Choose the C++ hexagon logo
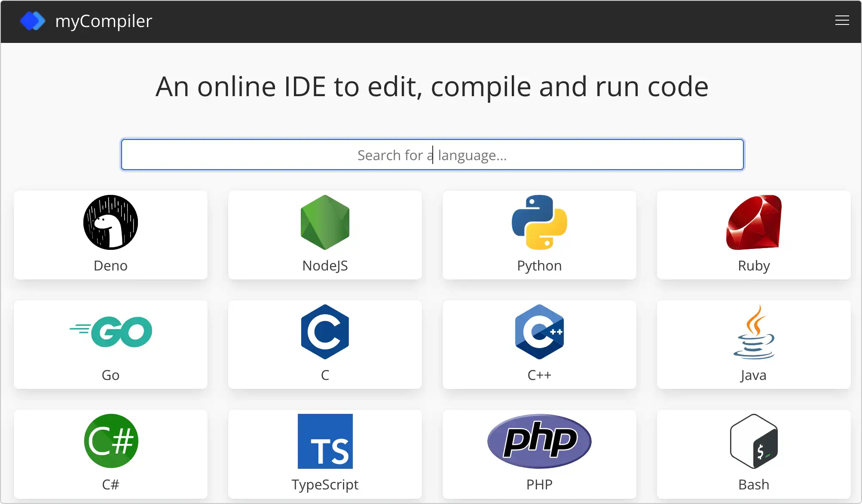 coord(539,332)
